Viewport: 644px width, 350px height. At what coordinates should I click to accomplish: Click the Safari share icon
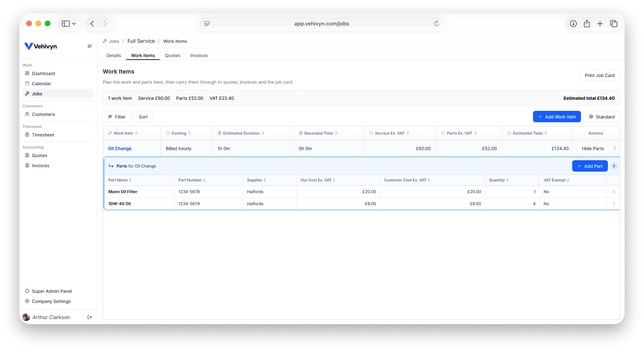[587, 23]
